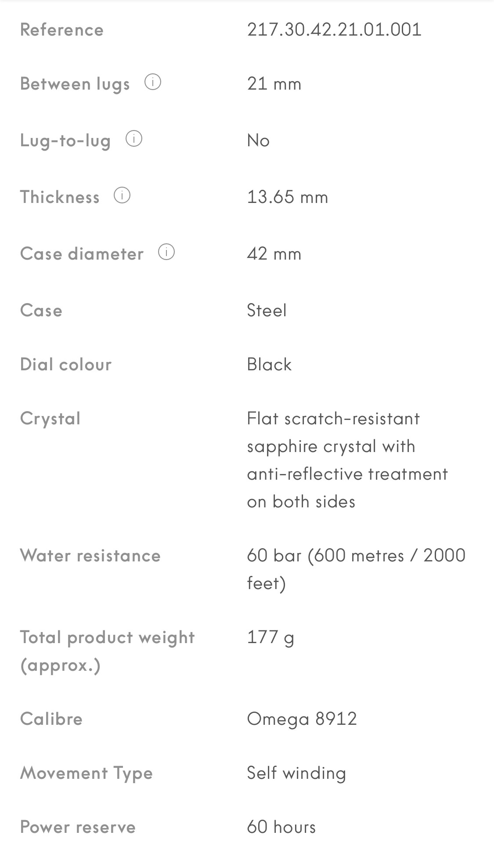494x868 pixels.
Task: Click the Steel case value
Action: [267, 310]
